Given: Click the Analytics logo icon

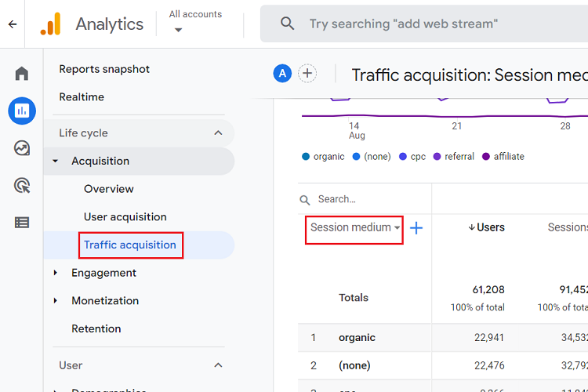Looking at the screenshot, I should pos(51,24).
